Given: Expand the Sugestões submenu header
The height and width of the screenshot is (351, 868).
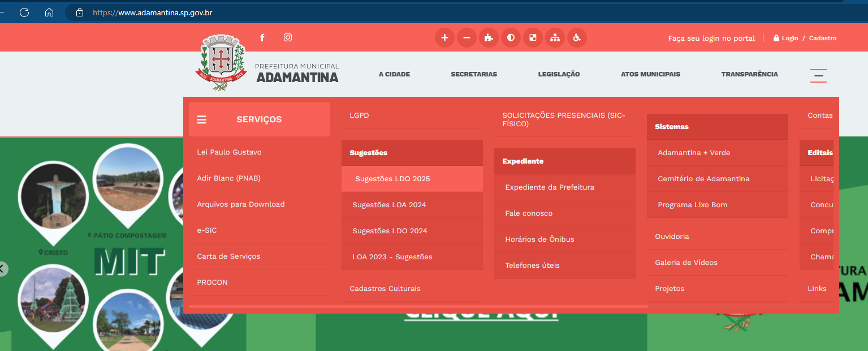Looking at the screenshot, I should tap(412, 153).
